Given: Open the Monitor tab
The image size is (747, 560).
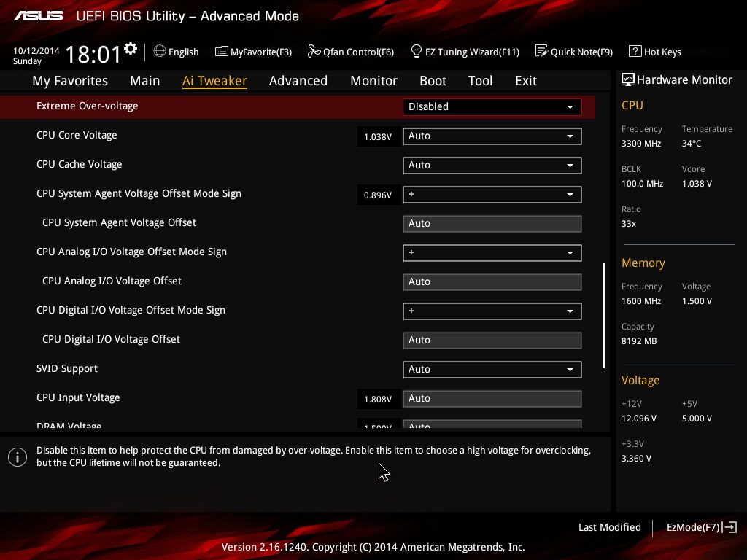Looking at the screenshot, I should pos(373,80).
